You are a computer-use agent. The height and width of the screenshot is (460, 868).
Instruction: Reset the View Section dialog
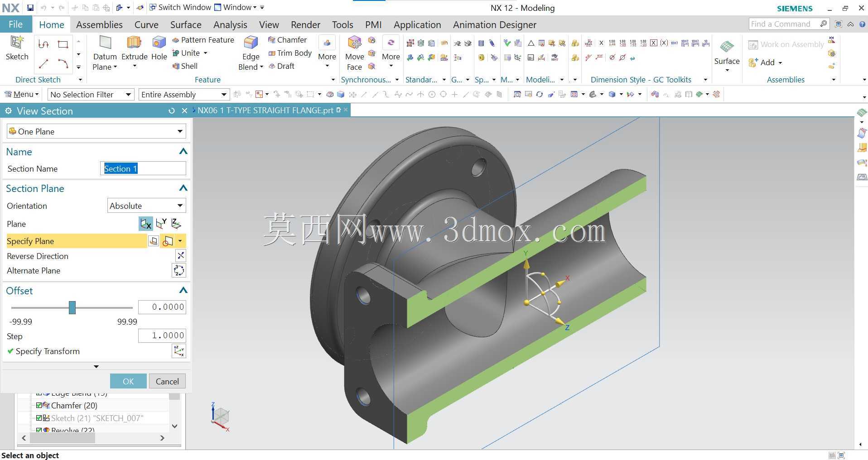(x=171, y=111)
